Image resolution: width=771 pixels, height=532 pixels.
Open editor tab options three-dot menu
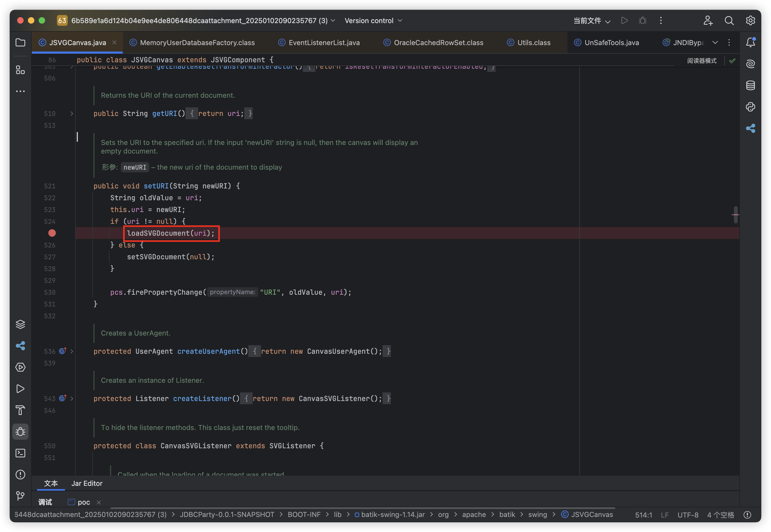[x=729, y=43]
